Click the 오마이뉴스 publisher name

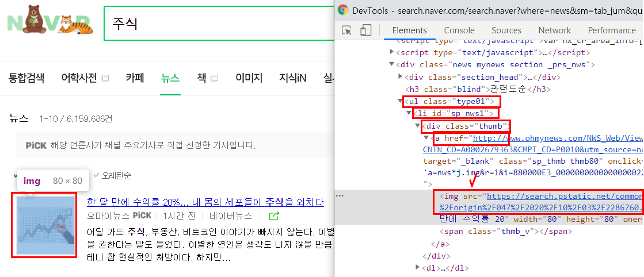tap(108, 216)
